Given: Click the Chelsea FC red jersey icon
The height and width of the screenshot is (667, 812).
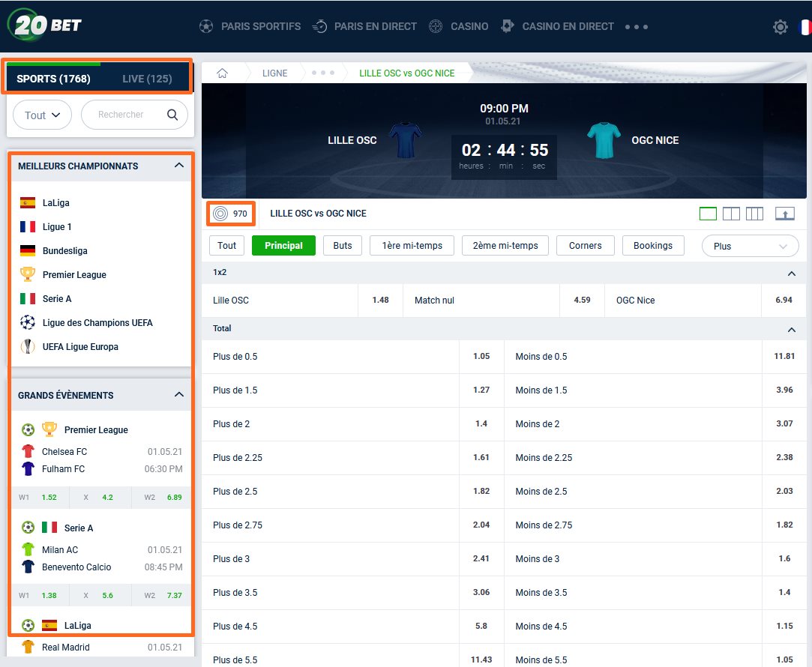Looking at the screenshot, I should pyautogui.click(x=28, y=451).
